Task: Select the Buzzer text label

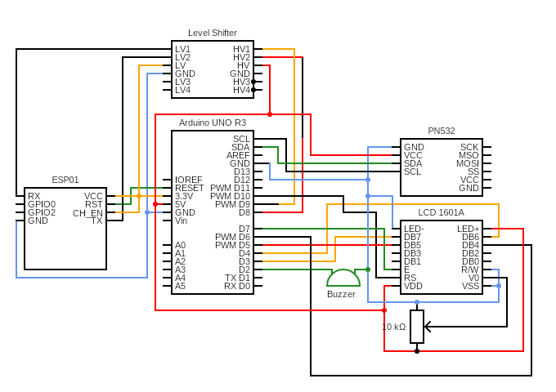Action: pos(341,294)
